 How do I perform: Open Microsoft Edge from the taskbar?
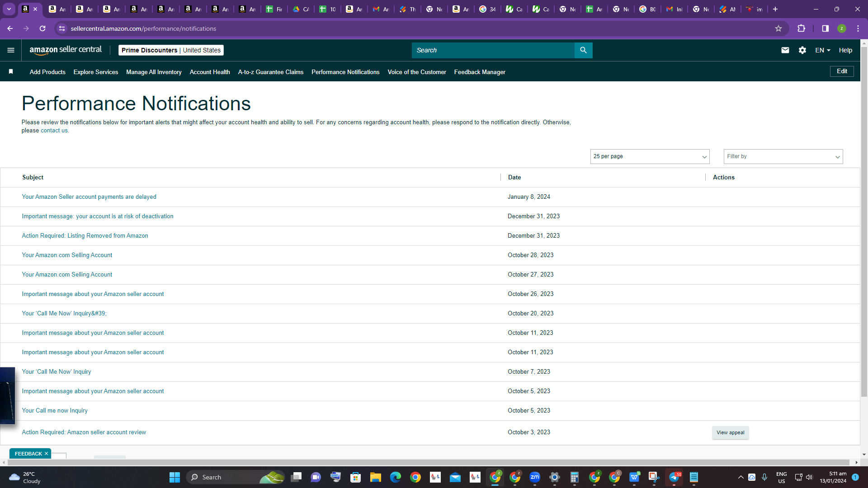pyautogui.click(x=396, y=477)
